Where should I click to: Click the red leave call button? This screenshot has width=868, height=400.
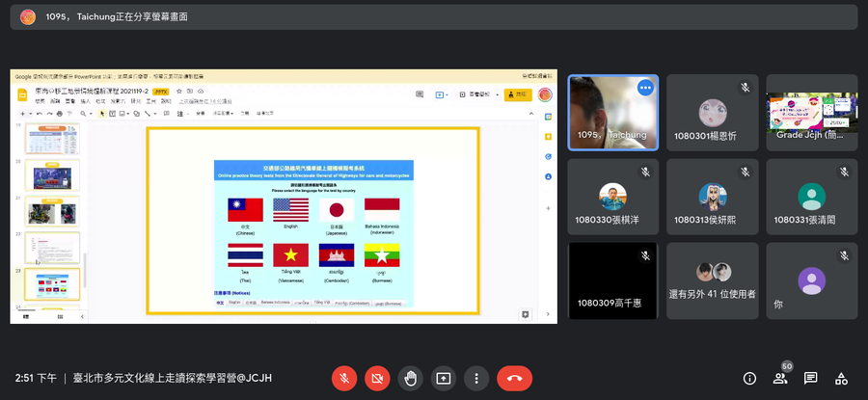coord(514,378)
